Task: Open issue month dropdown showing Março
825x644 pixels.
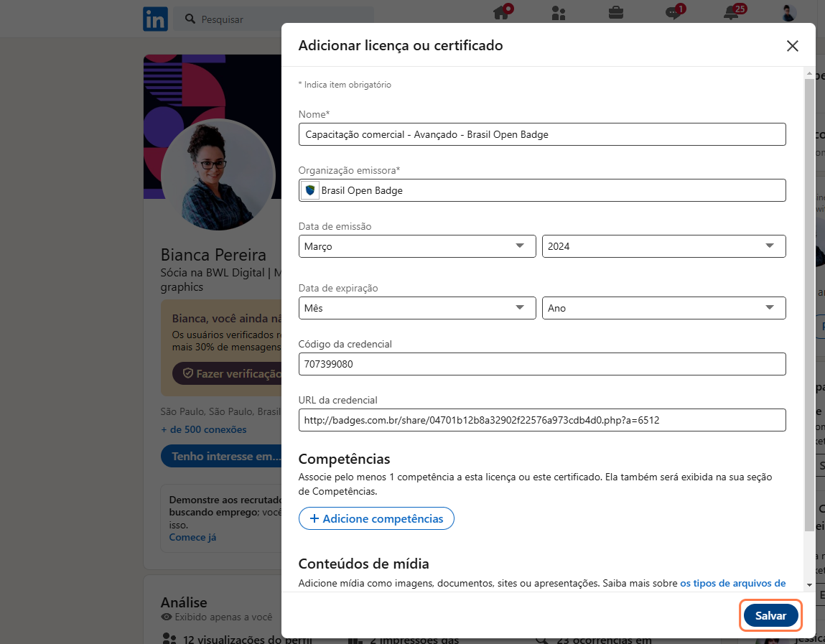Action: [417, 246]
